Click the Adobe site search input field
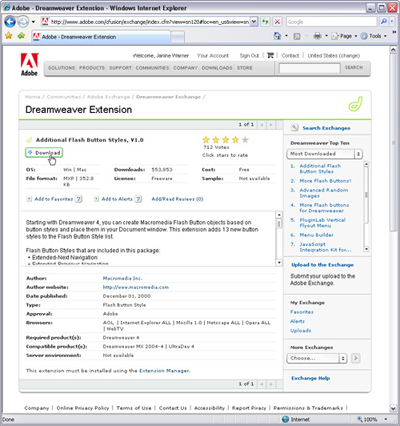The height and width of the screenshot is (426, 400). click(310, 68)
